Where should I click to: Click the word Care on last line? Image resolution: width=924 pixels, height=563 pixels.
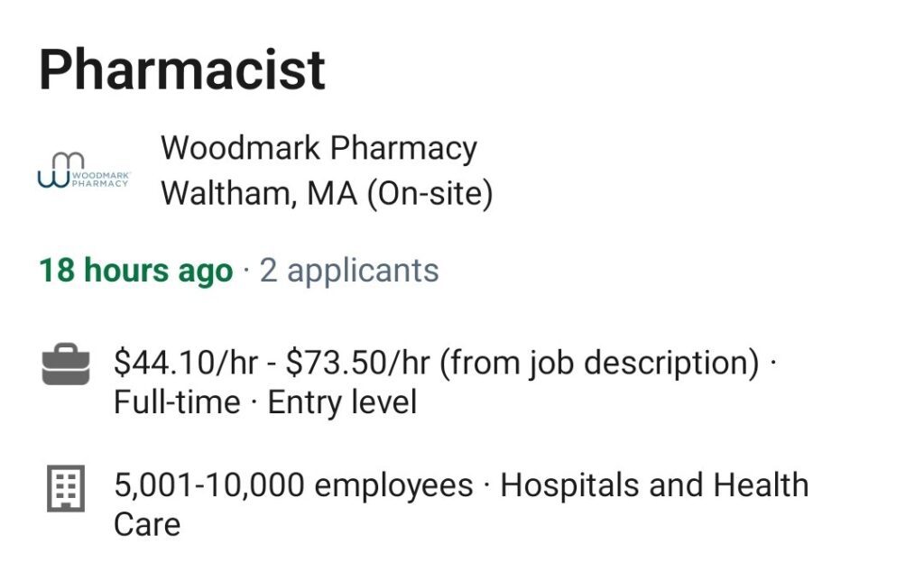[x=147, y=525]
